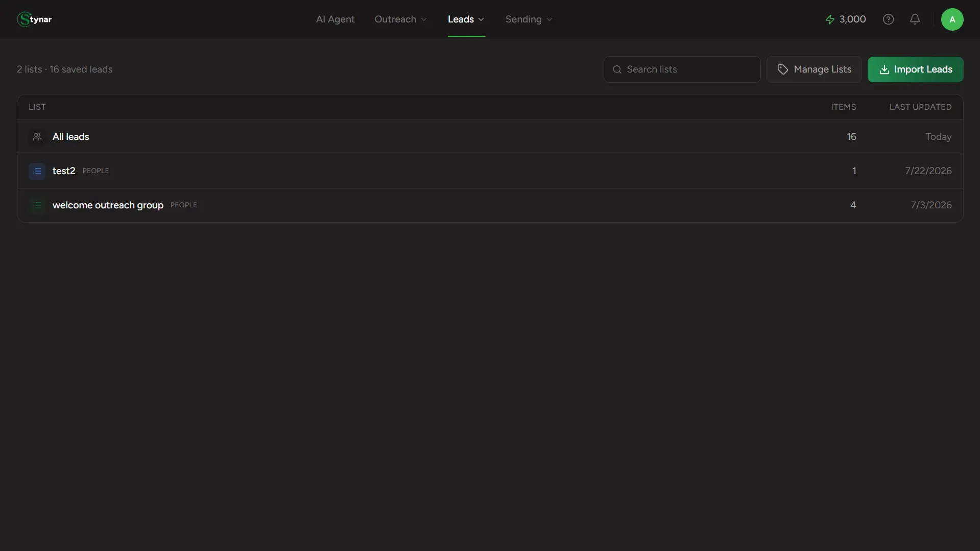Click the search magnifier icon
Viewport: 980px width, 551px height.
[617, 69]
